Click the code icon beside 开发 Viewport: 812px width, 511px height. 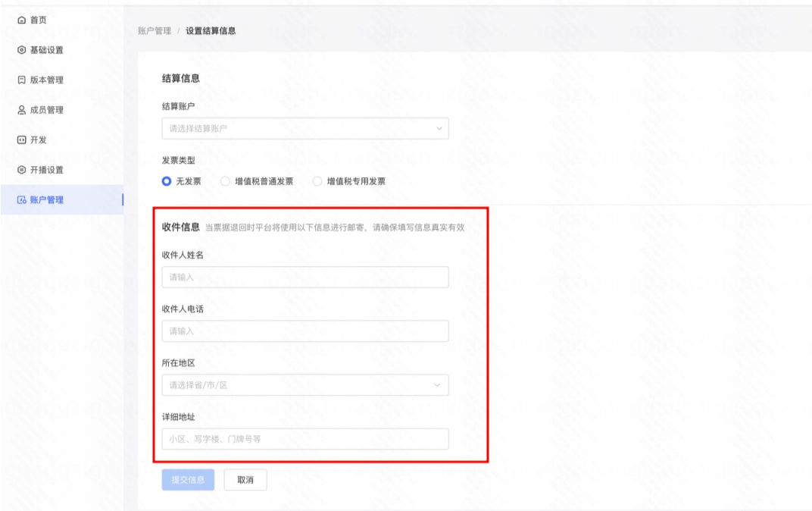21,140
